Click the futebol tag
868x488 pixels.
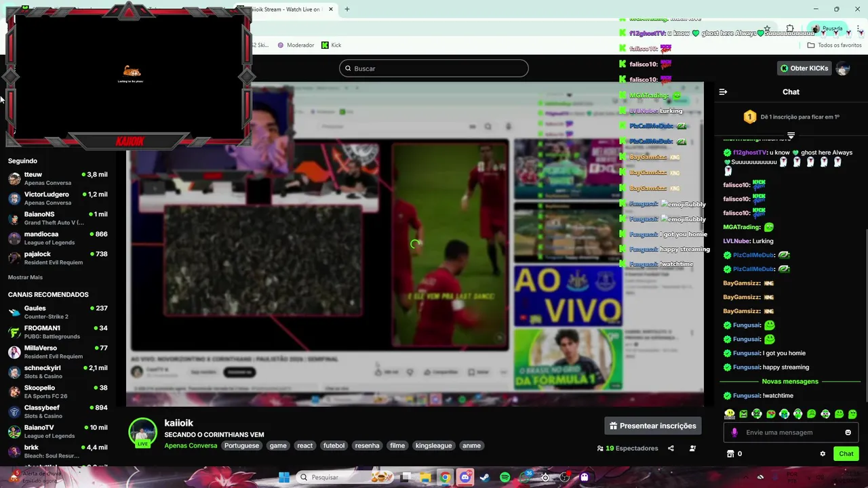coord(334,445)
